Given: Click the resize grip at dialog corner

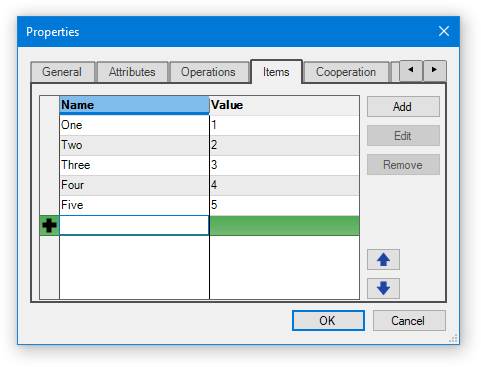Looking at the screenshot, I should tap(453, 338).
